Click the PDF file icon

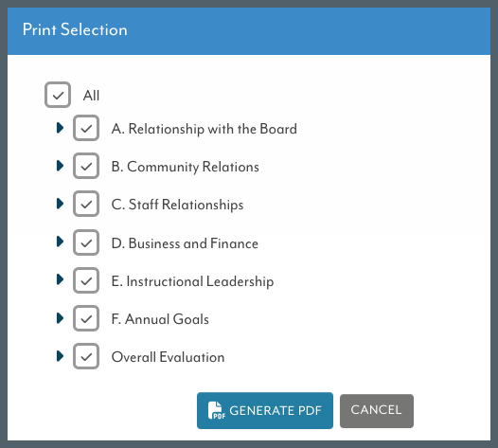pyautogui.click(x=216, y=410)
